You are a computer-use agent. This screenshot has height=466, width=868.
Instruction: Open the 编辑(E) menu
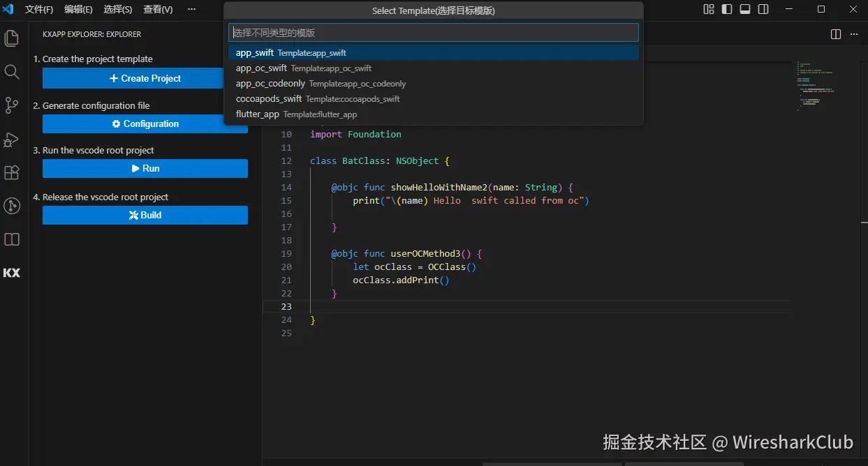[78, 10]
